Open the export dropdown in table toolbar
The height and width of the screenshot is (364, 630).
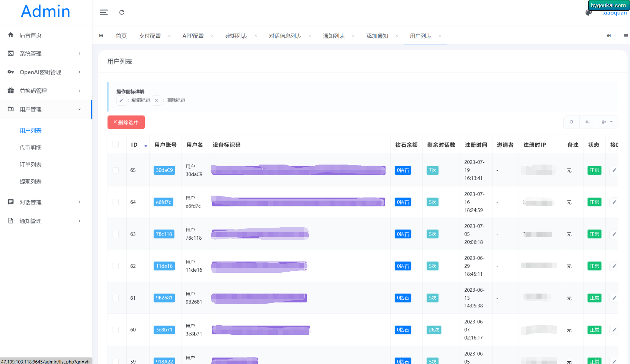click(607, 122)
